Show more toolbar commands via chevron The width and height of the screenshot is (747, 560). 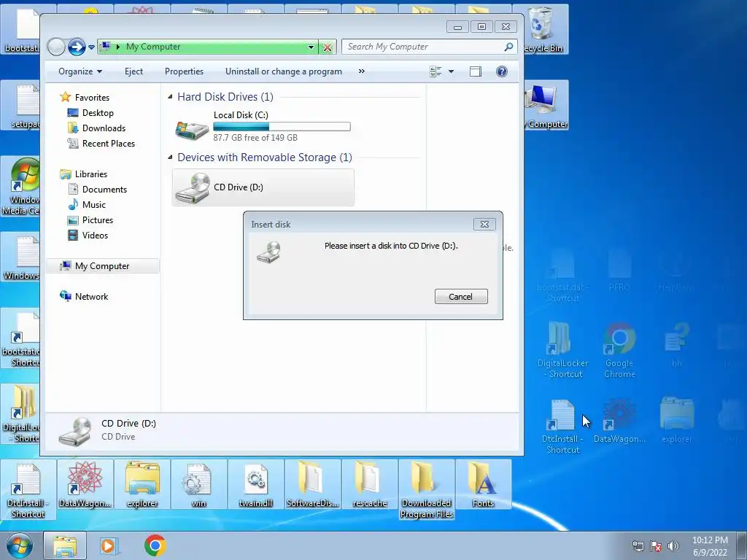pyautogui.click(x=362, y=71)
